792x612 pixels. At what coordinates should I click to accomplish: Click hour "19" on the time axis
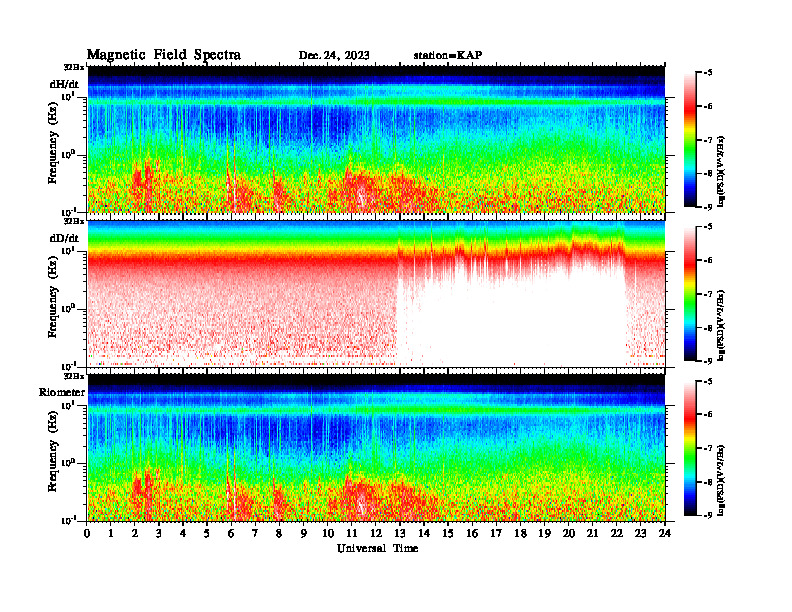tap(544, 533)
